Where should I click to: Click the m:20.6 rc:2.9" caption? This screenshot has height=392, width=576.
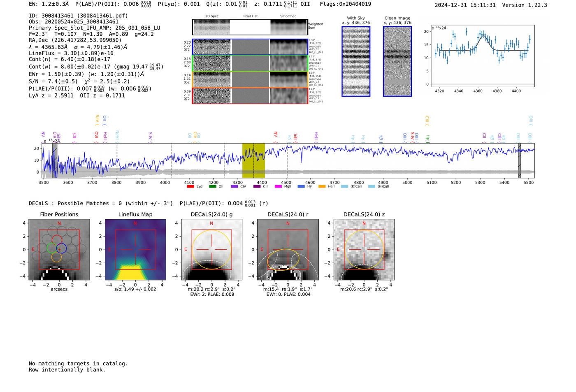(x=364, y=289)
